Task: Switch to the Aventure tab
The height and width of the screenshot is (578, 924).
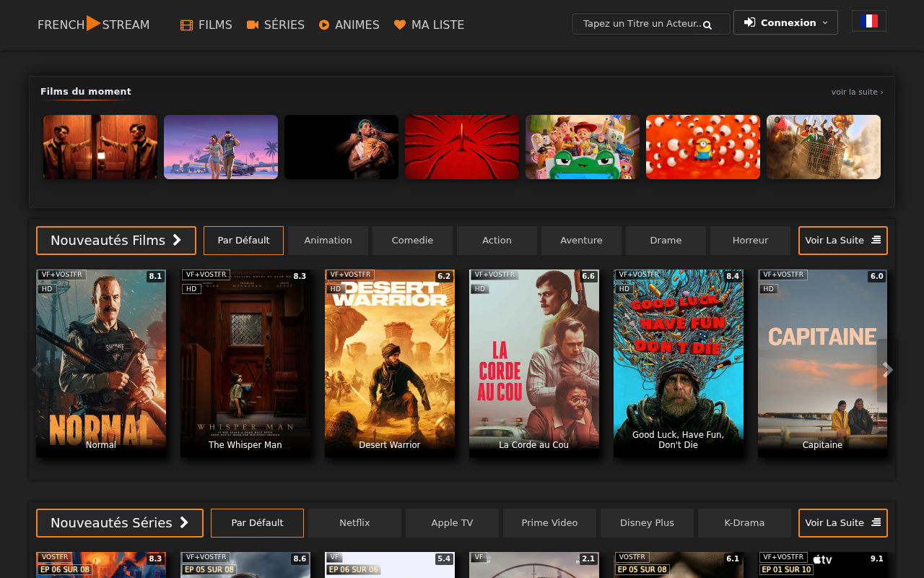Action: point(581,241)
